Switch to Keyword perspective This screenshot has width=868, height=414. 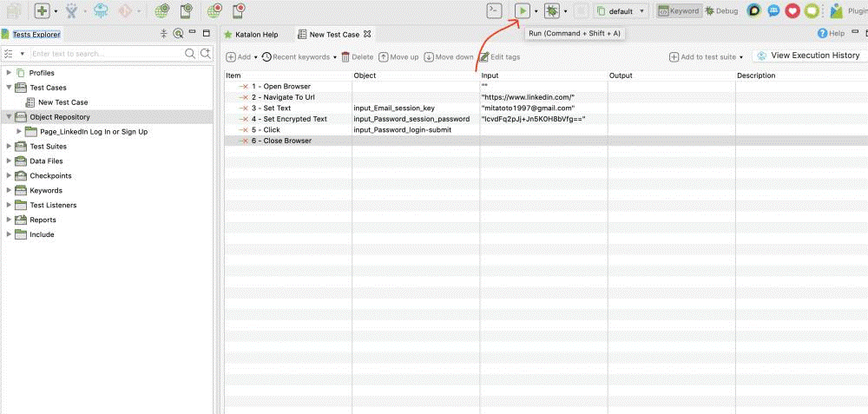point(680,10)
